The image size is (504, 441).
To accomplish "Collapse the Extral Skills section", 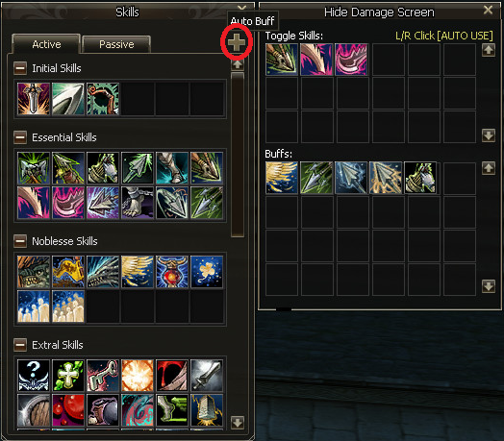I will 20,345.
